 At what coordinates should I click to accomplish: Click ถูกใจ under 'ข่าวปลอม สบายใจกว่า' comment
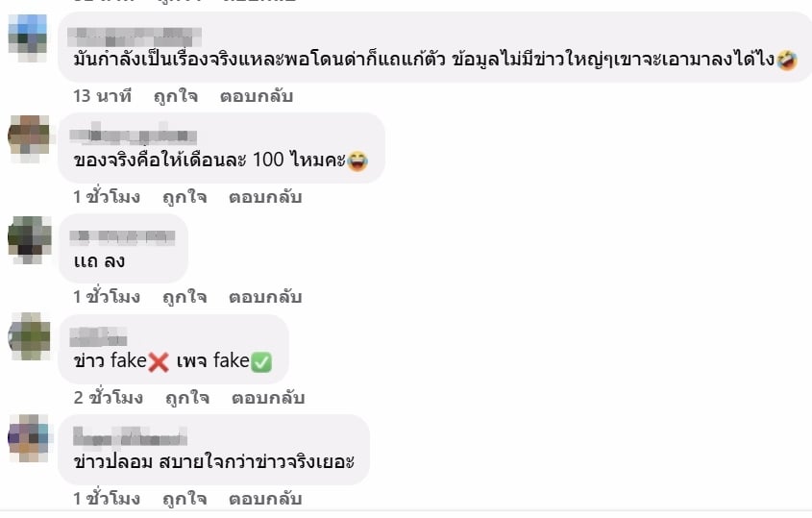pos(185,499)
